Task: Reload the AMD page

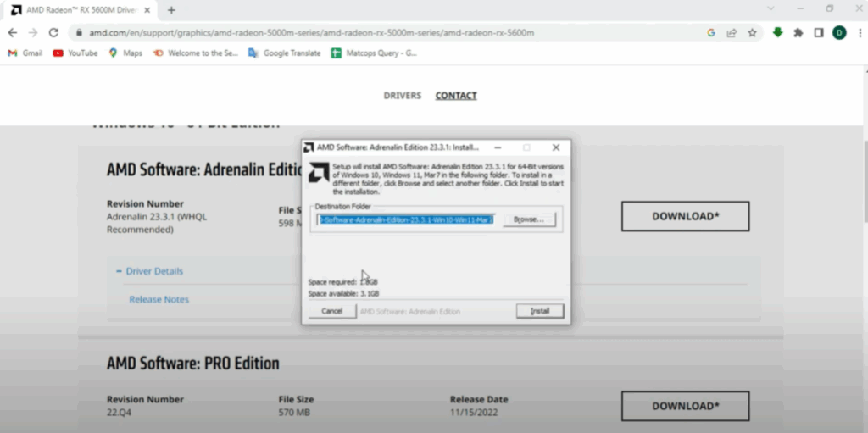Action: pyautogui.click(x=53, y=33)
